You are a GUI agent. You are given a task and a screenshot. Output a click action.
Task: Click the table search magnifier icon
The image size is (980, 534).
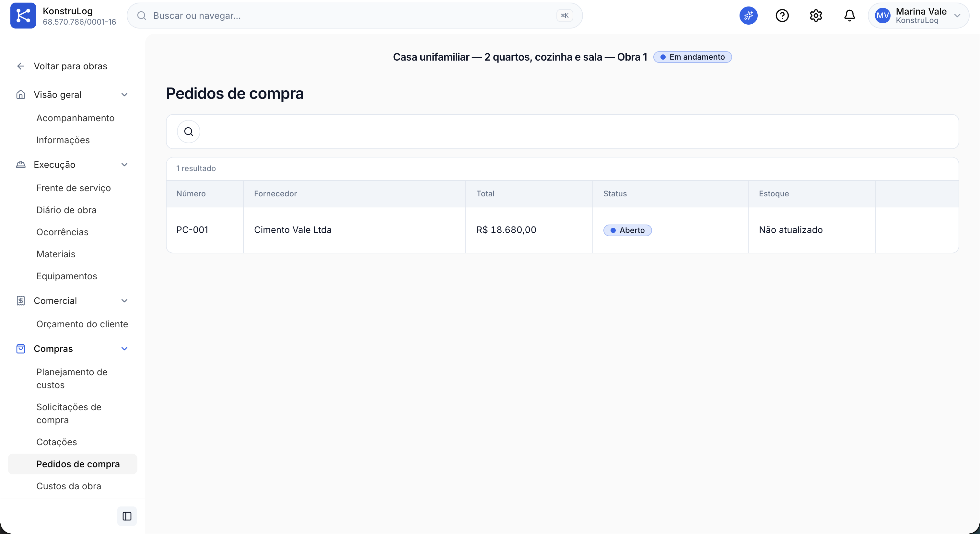189,132
